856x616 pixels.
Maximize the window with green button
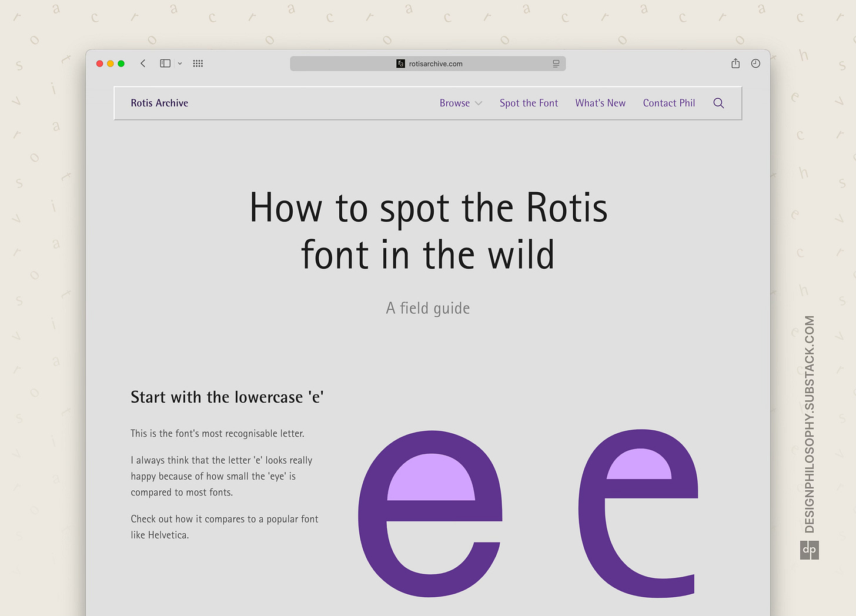[121, 63]
